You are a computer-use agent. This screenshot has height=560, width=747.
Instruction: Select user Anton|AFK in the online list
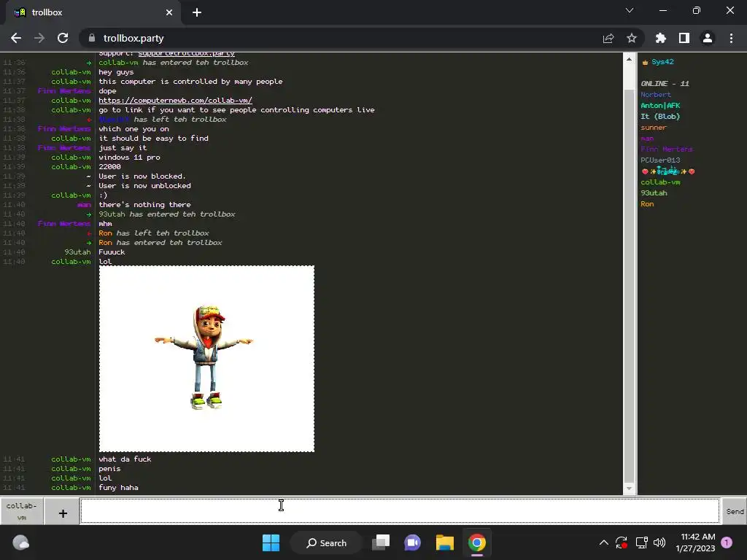(660, 106)
